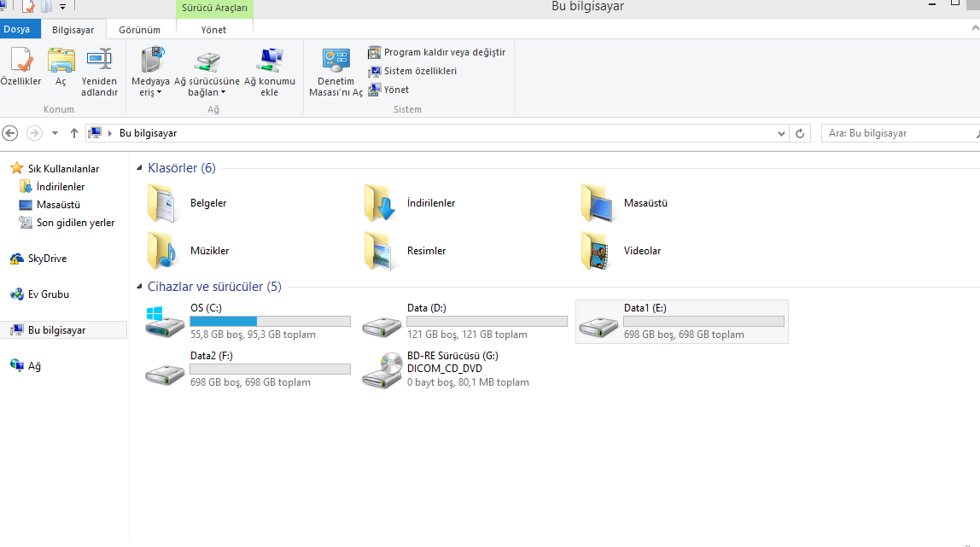Select the Resimler folder icon
Image resolution: width=980 pixels, height=547 pixels.
[x=379, y=250]
